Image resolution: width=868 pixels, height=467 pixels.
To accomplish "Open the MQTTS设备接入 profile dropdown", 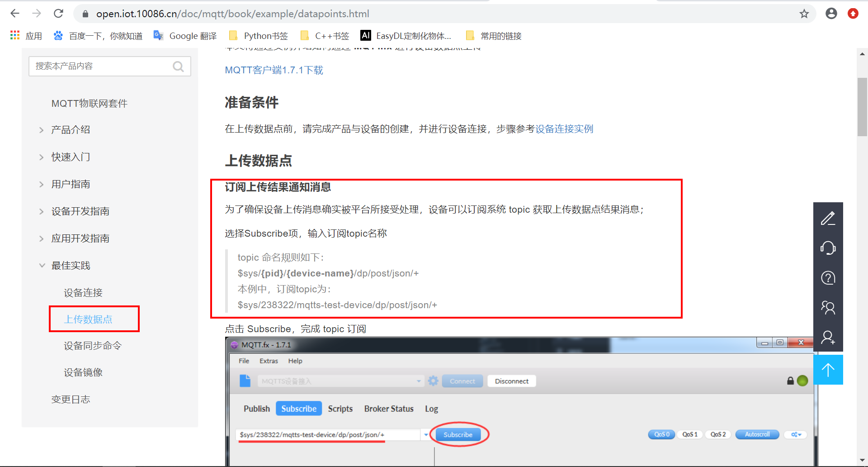I will pos(341,381).
